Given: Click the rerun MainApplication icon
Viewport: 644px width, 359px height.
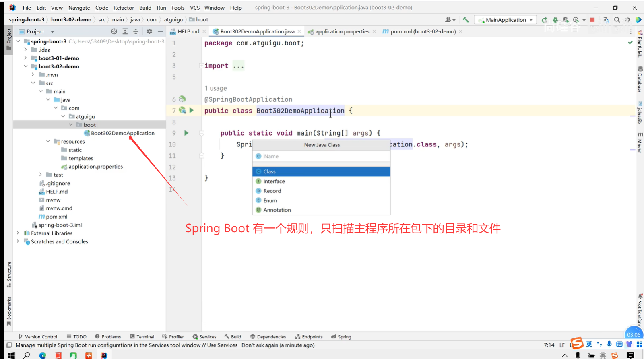Looking at the screenshot, I should pos(545,19).
